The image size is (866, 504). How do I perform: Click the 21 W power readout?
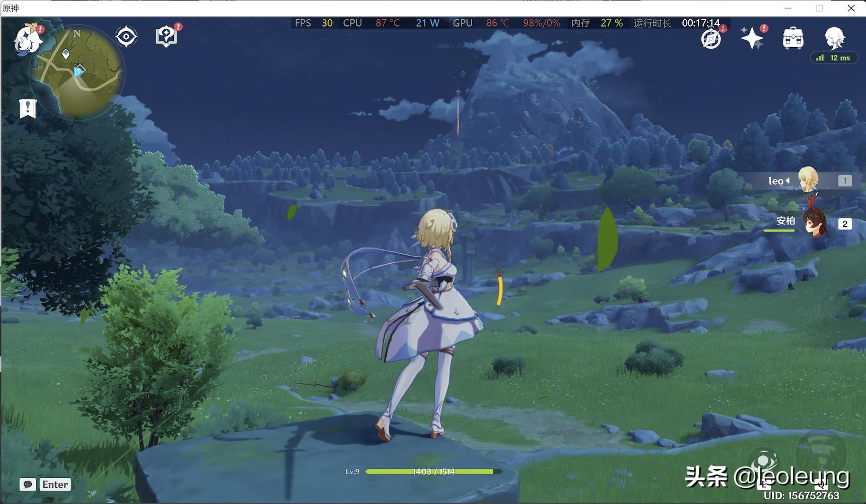427,23
